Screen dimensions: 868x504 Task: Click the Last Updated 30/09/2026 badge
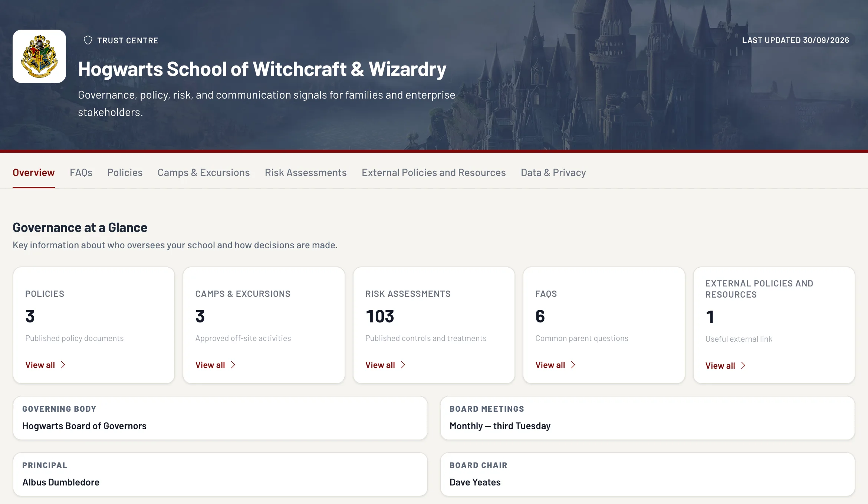(x=795, y=40)
